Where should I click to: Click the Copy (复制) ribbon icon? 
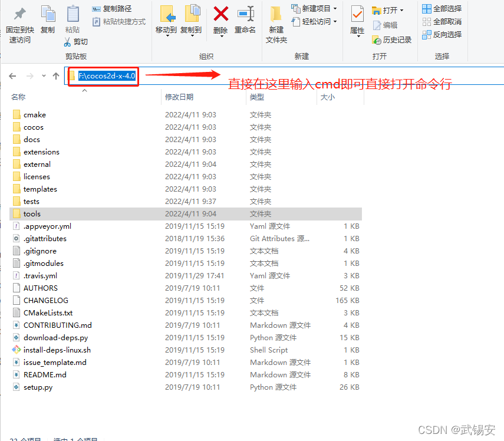tap(48, 14)
